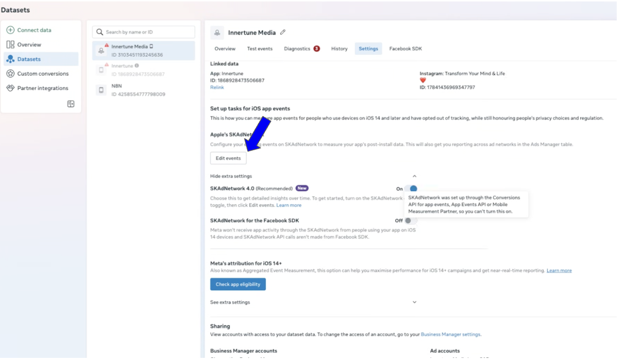The height and width of the screenshot is (364, 617).
Task: Toggle SKAdNetwork for the Facebook SDK switch
Action: [x=410, y=220]
